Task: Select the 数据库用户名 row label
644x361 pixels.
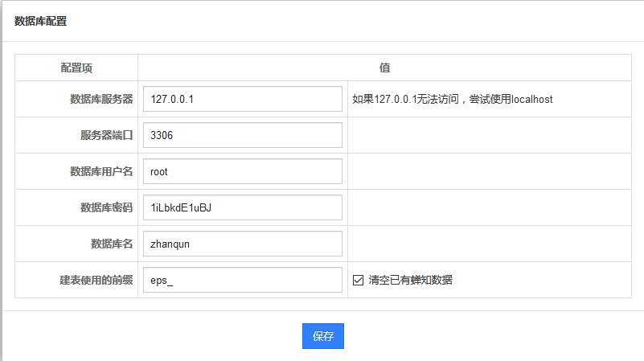Action: 101,171
